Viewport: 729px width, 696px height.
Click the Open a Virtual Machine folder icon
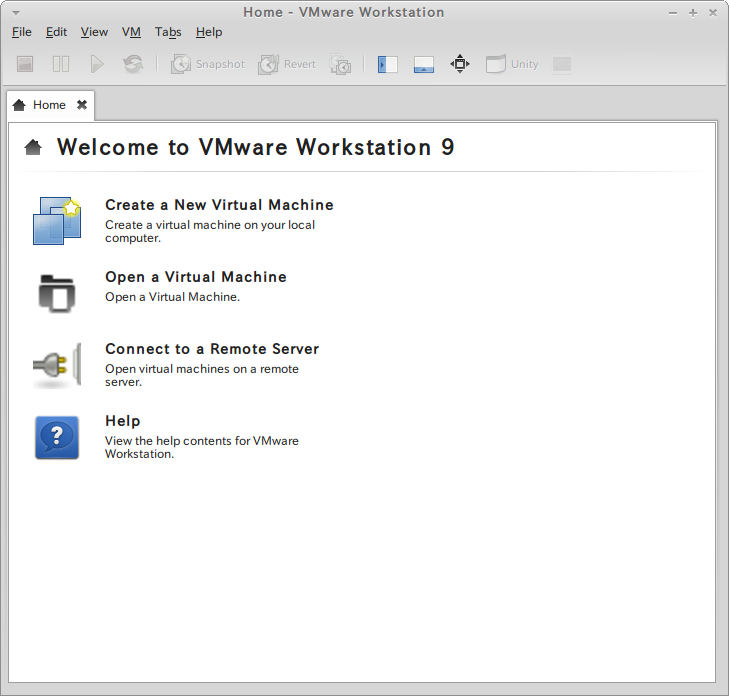pyautogui.click(x=57, y=293)
